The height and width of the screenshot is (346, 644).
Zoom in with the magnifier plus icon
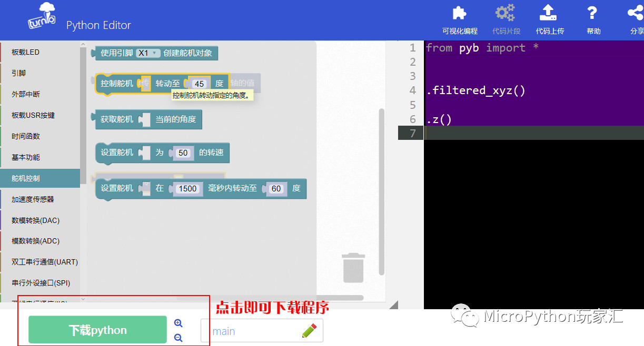pyautogui.click(x=178, y=323)
